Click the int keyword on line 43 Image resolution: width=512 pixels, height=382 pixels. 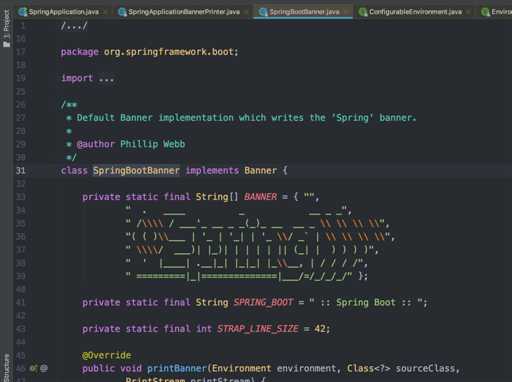tap(204, 329)
